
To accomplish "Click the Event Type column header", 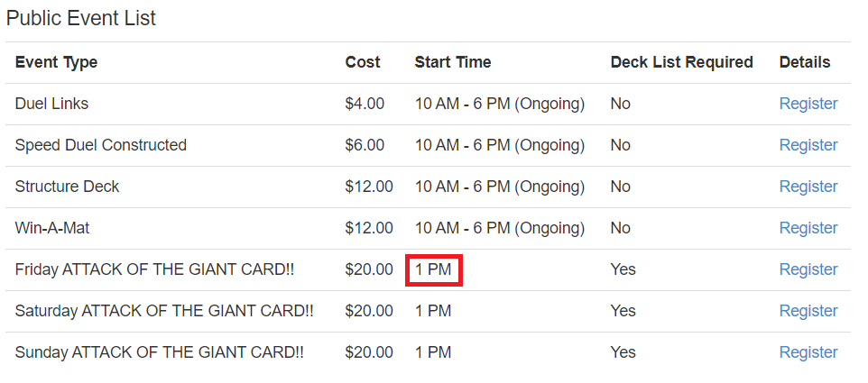I will 56,62.
